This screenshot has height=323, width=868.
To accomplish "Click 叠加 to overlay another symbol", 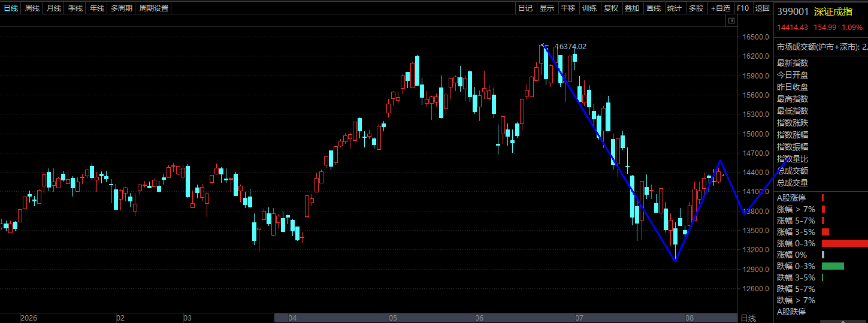I will [632, 8].
